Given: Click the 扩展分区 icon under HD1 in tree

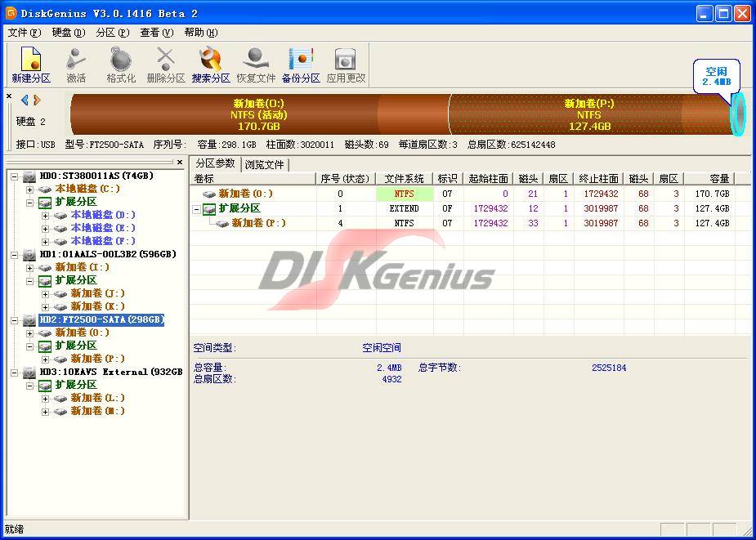Looking at the screenshot, I should point(45,280).
